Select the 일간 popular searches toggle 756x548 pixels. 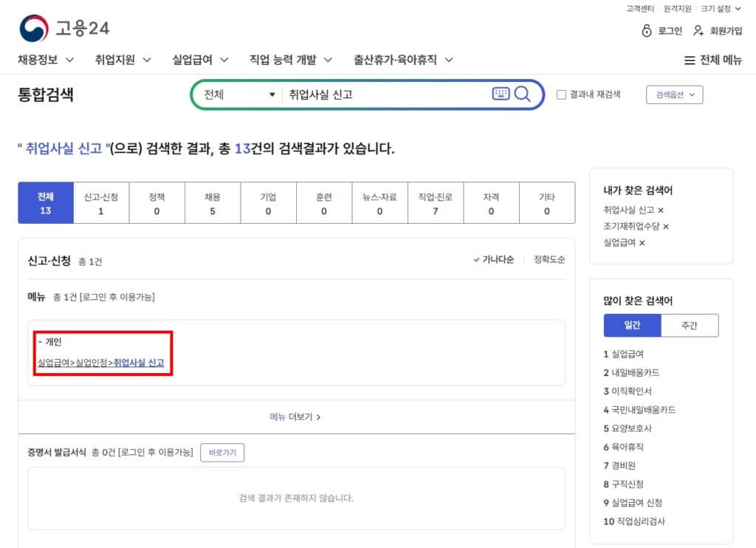632,326
